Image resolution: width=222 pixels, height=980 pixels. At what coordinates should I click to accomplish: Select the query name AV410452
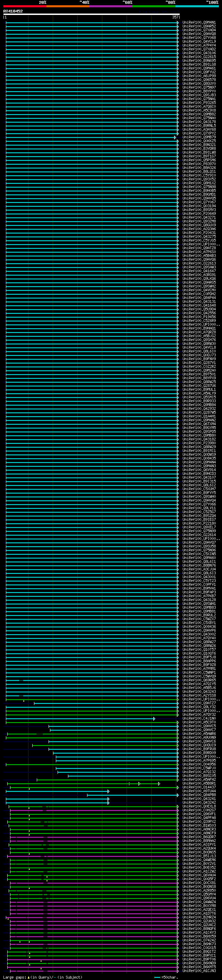tap(13, 11)
